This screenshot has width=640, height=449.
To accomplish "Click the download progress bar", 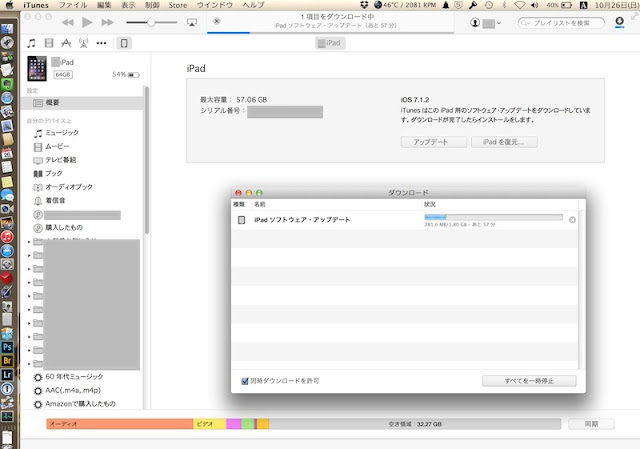I will point(493,217).
